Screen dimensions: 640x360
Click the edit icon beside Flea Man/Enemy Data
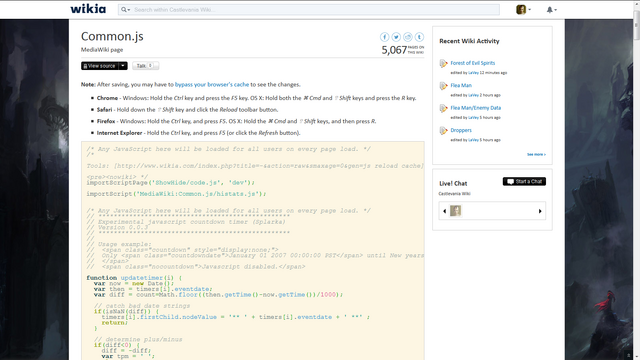(x=444, y=109)
